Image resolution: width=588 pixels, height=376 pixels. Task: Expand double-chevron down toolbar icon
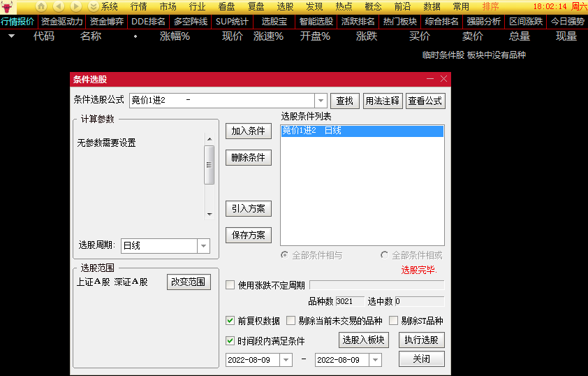click(94, 6)
